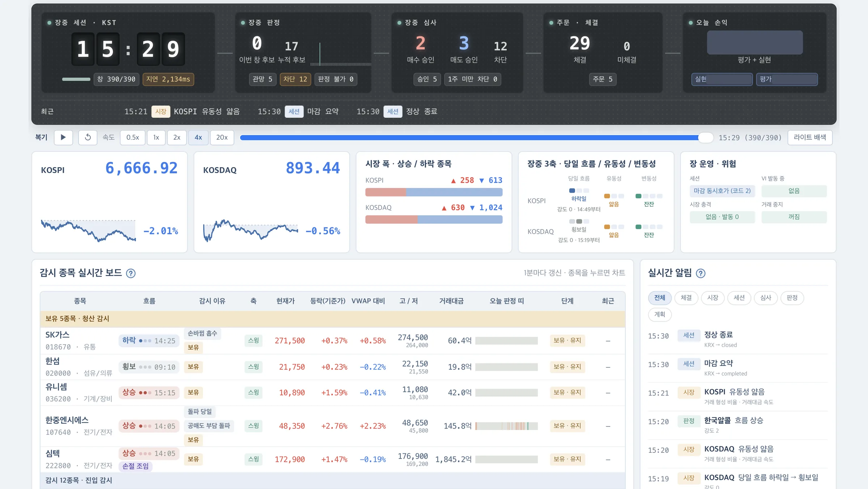Click the 스윙 axis tag for 한섬
Image resolution: width=868 pixels, height=489 pixels.
[254, 367]
